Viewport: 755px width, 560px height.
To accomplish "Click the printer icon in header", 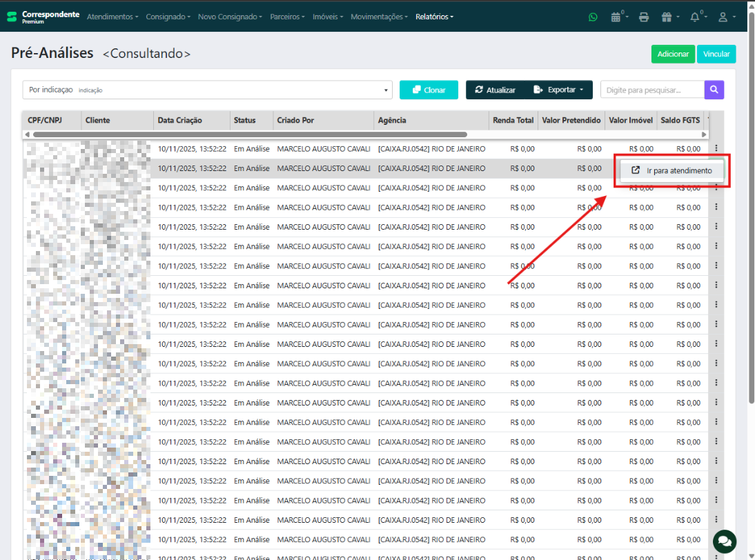I will 644,17.
